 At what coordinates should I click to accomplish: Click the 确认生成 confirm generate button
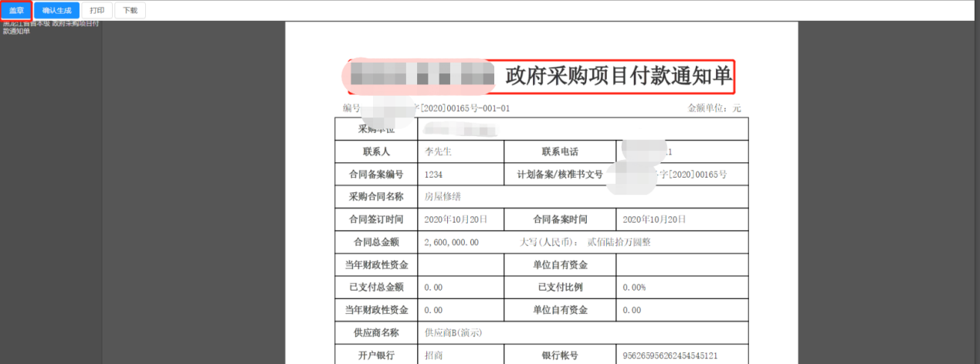tap(57, 11)
